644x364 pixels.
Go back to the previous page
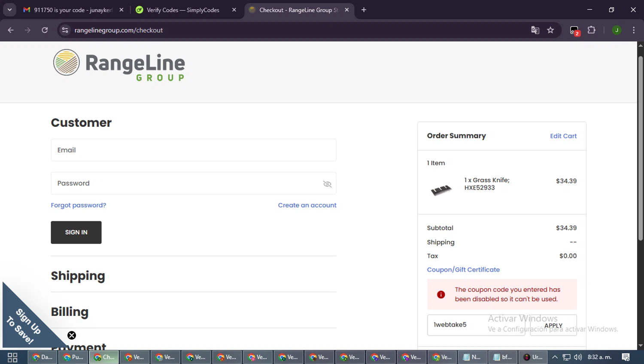[x=11, y=30]
